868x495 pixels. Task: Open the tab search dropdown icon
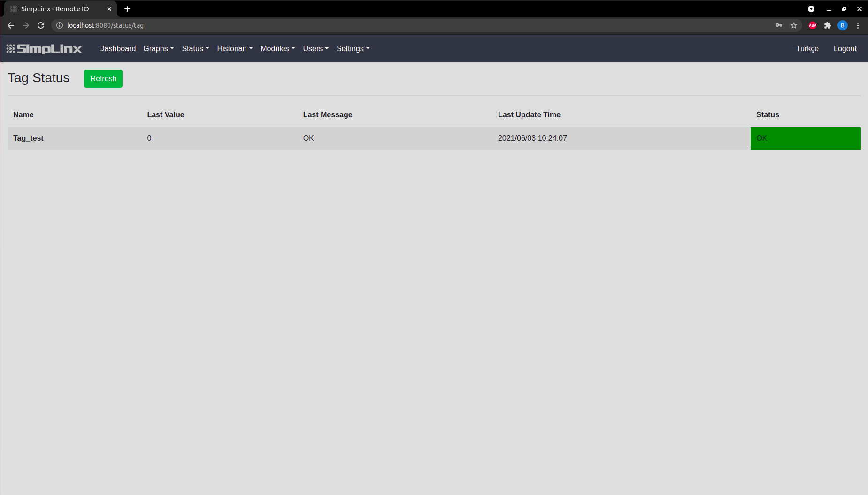point(811,9)
